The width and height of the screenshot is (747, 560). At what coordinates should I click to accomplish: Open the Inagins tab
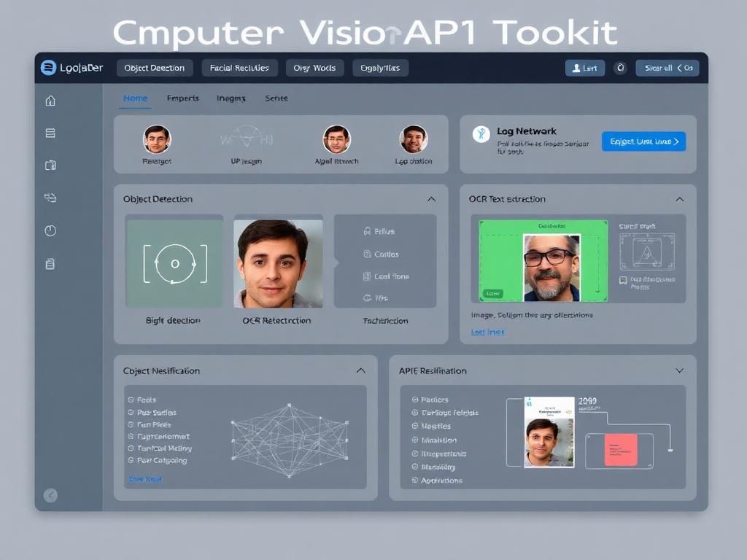point(231,98)
